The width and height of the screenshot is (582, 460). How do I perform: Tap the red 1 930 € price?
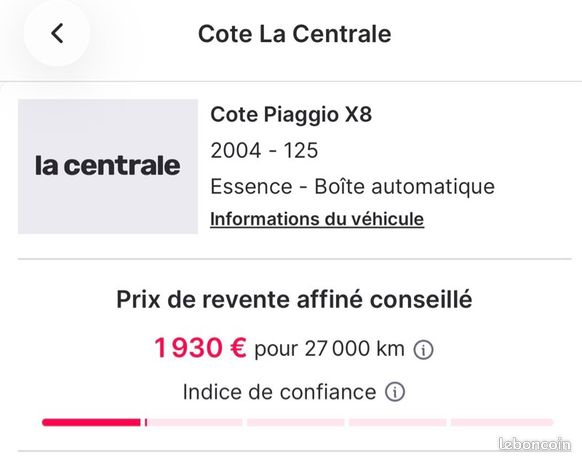coord(200,348)
